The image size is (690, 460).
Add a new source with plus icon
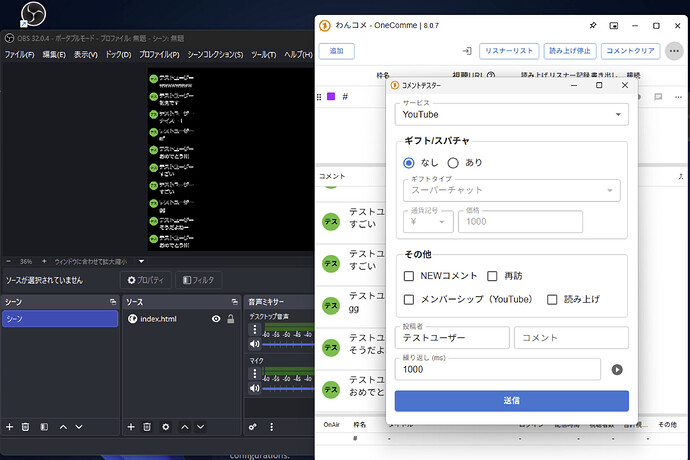point(130,427)
